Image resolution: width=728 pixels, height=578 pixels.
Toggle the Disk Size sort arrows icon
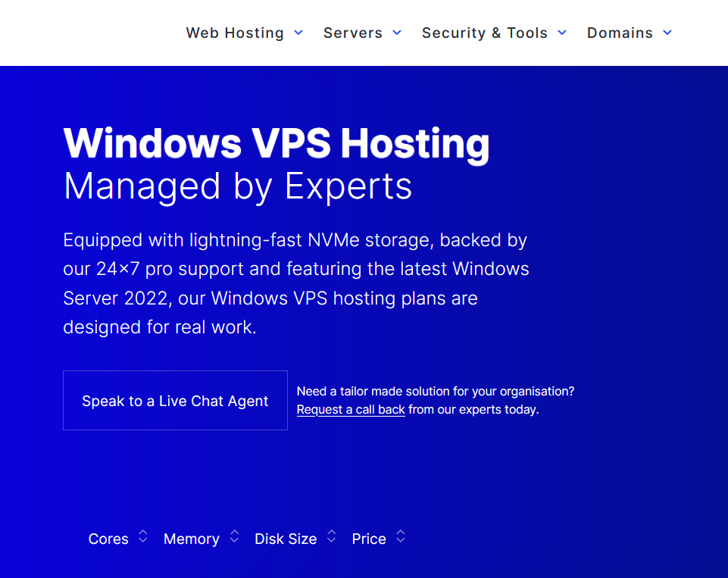pos(331,537)
